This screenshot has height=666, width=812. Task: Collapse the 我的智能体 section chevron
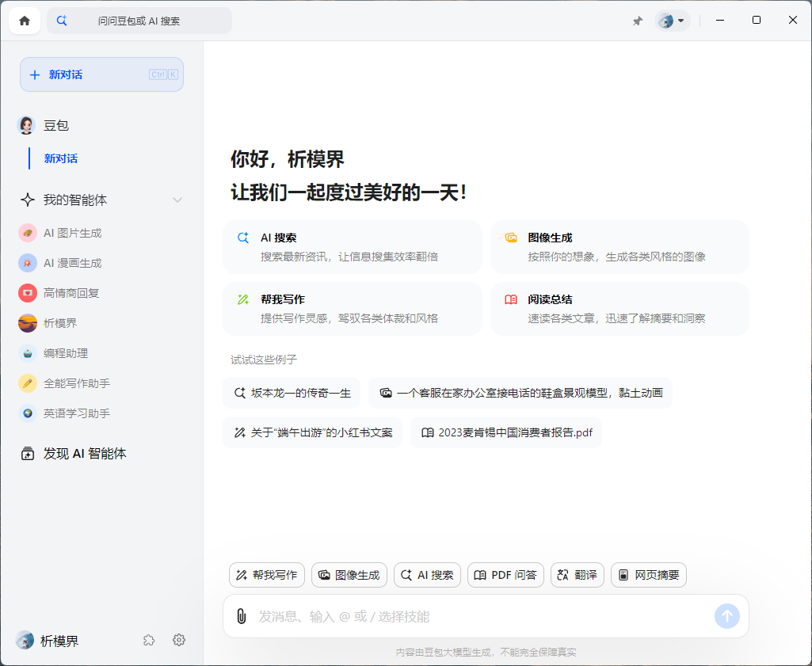click(x=177, y=200)
